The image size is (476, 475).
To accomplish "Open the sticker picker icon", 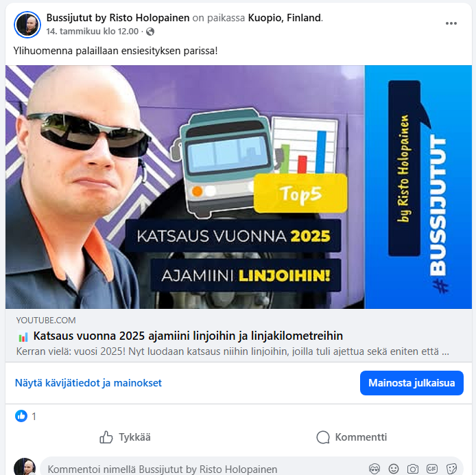I will pos(451,469).
